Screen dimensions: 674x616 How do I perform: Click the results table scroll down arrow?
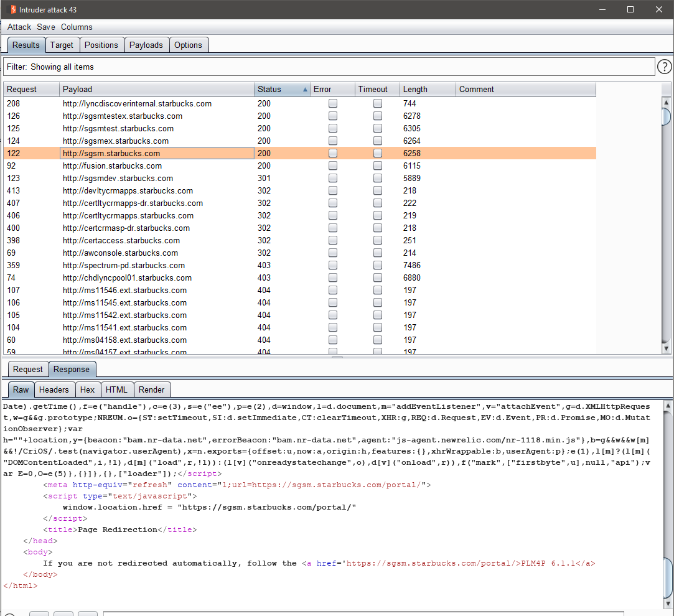[x=667, y=348]
